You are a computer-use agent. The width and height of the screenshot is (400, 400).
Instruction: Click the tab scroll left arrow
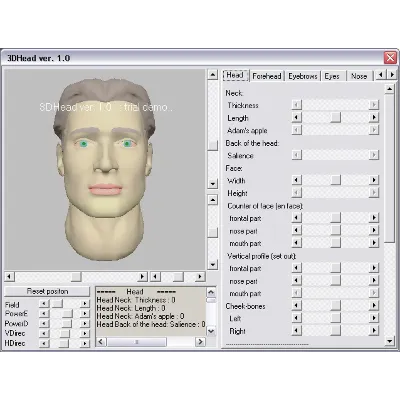[381, 75]
